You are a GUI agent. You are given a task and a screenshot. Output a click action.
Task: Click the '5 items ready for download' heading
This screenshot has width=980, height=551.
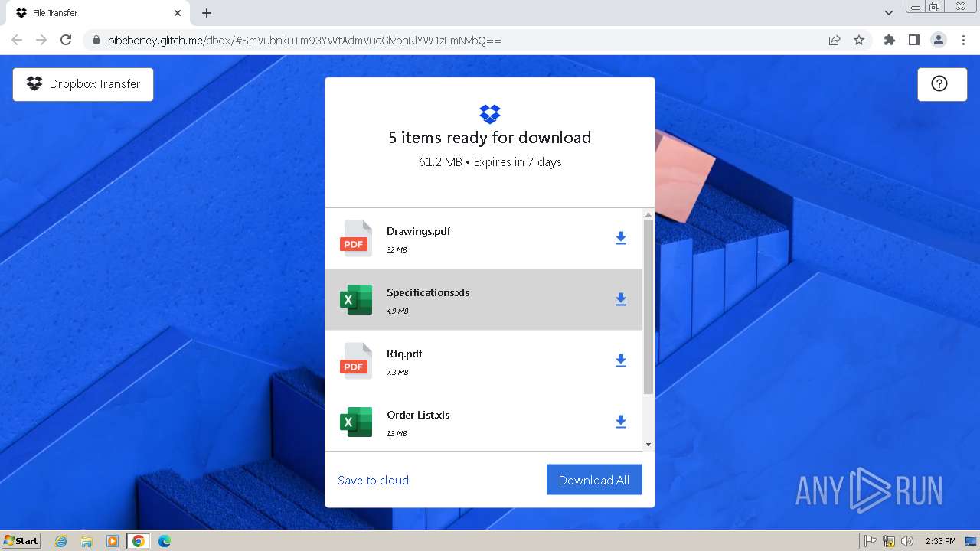tap(490, 138)
